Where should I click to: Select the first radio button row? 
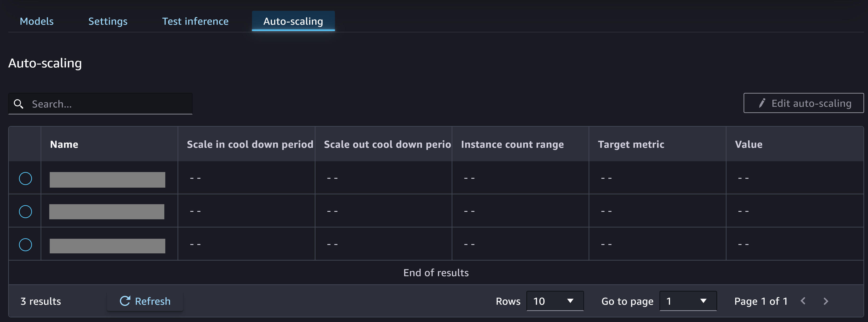[x=25, y=178]
